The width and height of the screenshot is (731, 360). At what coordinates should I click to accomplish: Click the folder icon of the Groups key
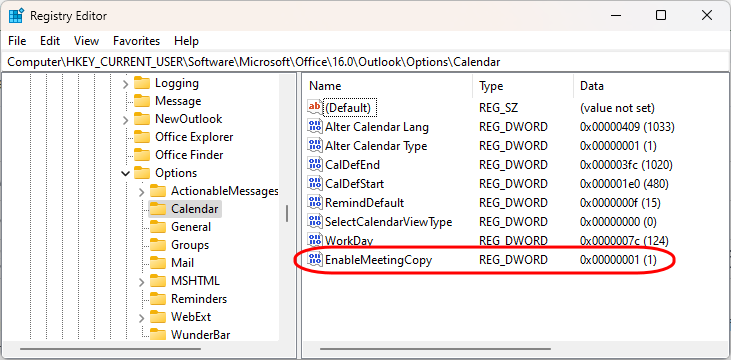158,245
